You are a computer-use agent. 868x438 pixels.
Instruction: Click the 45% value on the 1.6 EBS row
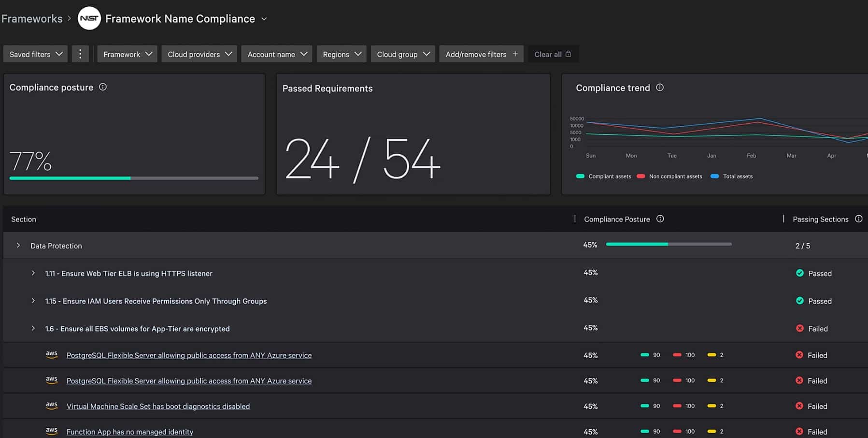591,328
